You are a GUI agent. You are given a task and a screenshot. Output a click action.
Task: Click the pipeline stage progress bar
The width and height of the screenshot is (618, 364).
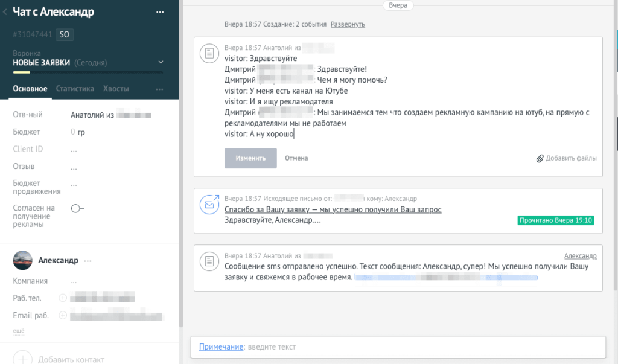click(88, 72)
